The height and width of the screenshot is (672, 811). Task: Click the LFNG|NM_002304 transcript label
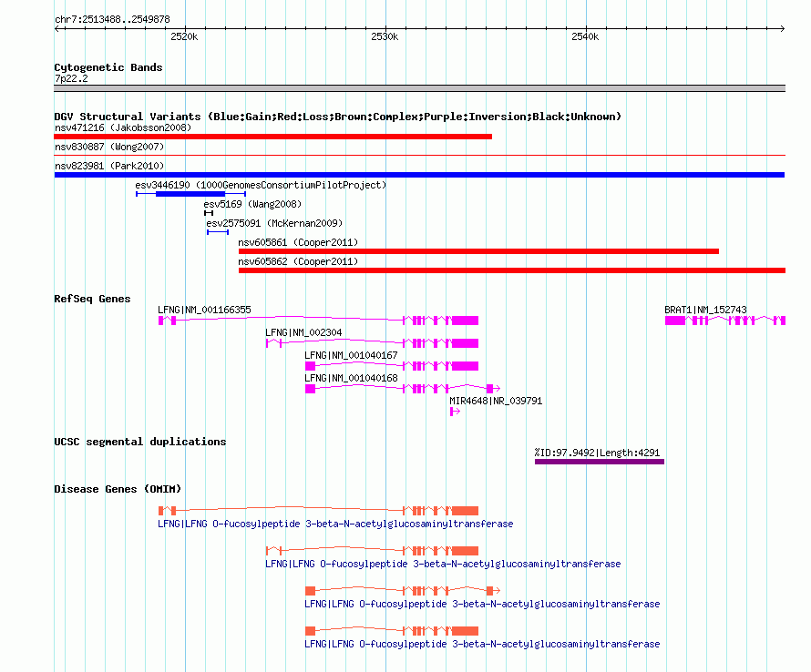coord(303,332)
